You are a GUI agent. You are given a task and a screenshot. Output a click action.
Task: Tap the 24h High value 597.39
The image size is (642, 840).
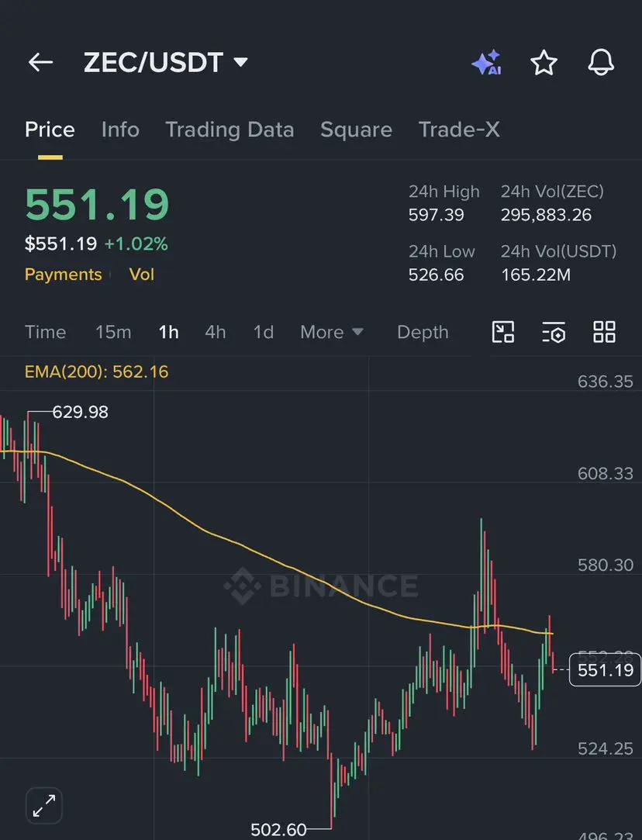point(436,215)
